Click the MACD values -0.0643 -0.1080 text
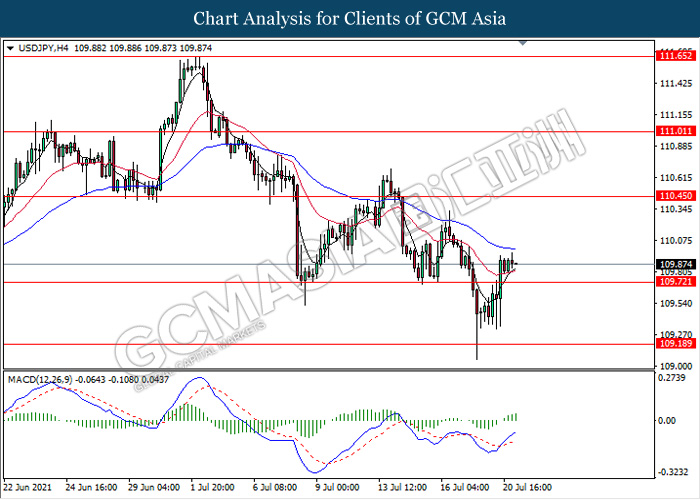The width and height of the screenshot is (700, 500). coord(107,380)
